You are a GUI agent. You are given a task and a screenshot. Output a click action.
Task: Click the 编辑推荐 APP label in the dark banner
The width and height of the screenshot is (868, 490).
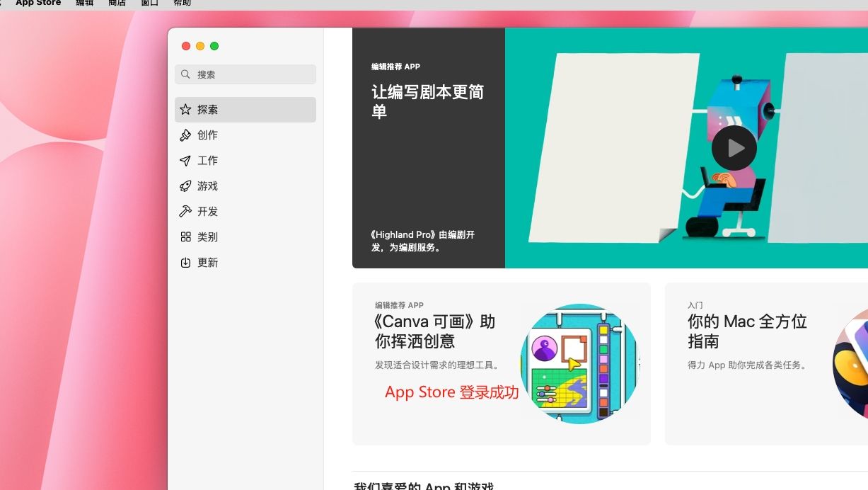395,67
